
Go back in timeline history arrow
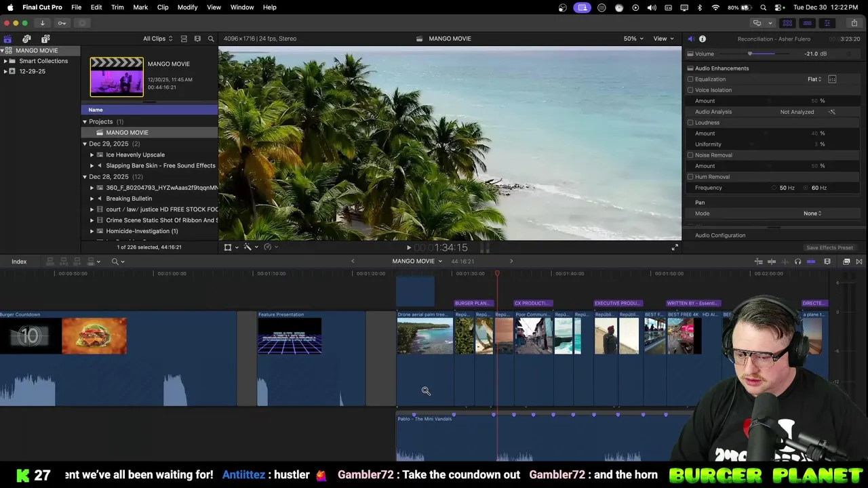point(353,262)
